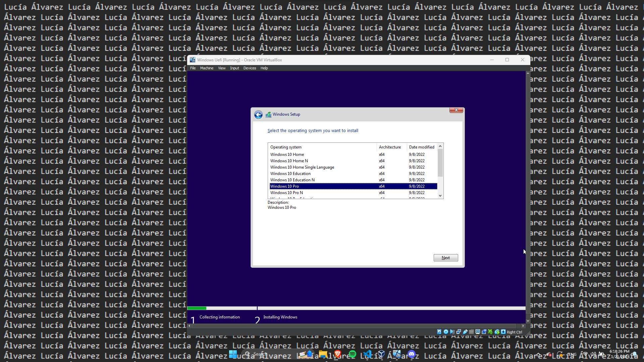The image size is (644, 362).
Task: Open the Machine menu
Action: click(x=207, y=68)
